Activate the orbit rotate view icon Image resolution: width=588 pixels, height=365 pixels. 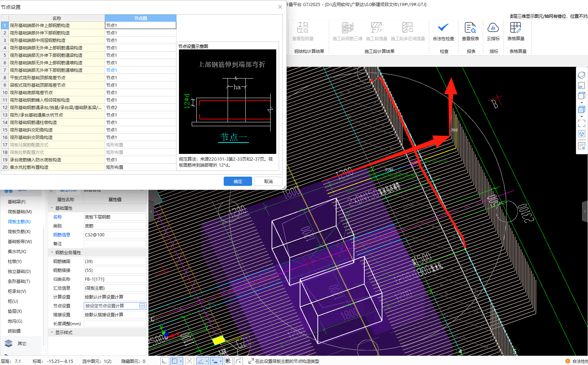[582, 75]
